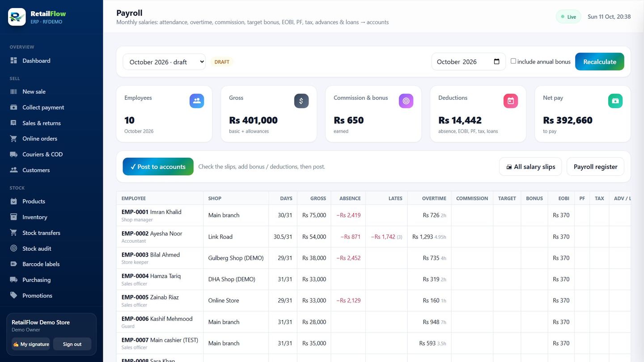The height and width of the screenshot is (362, 644).
Task: Click the DRAFT status badge
Action: (x=222, y=62)
